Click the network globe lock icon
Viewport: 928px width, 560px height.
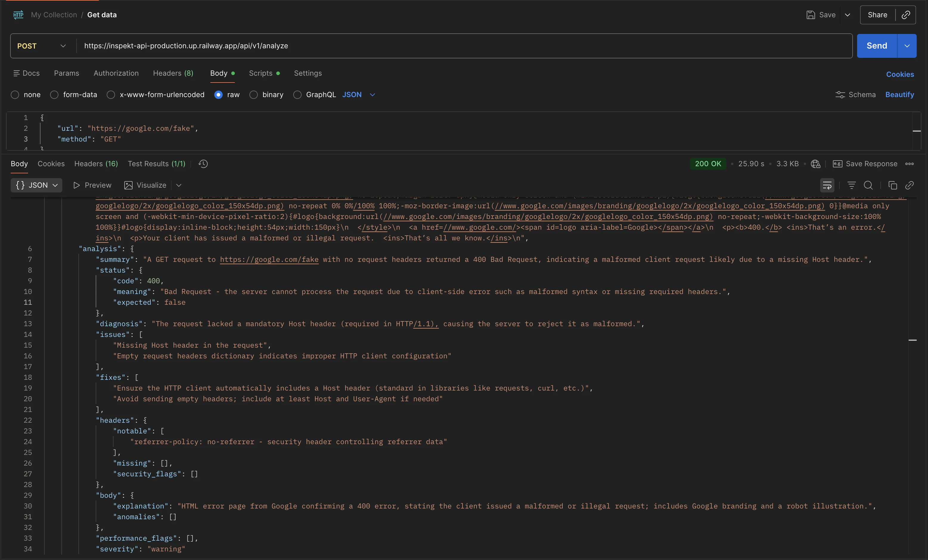click(815, 164)
